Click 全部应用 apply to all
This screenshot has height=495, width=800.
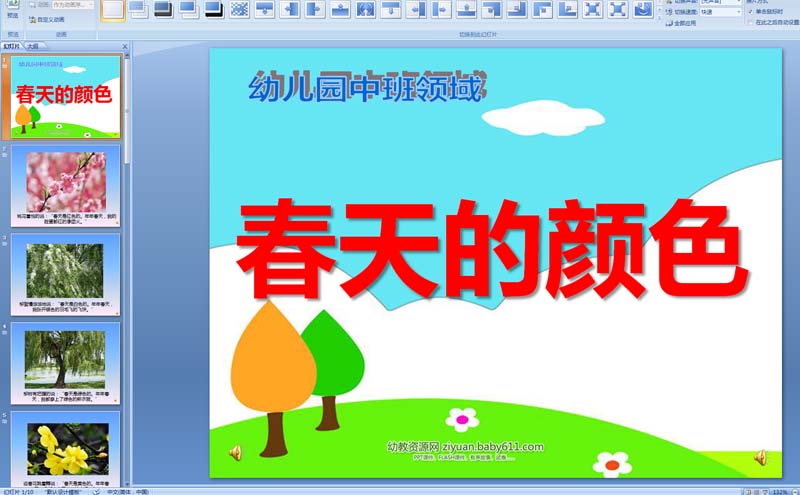681,23
